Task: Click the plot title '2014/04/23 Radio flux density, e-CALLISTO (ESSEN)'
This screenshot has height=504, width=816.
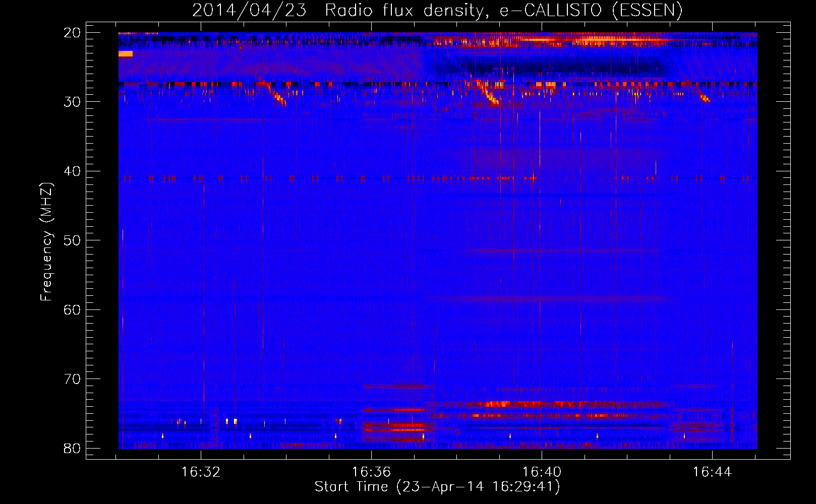Action: (x=437, y=10)
